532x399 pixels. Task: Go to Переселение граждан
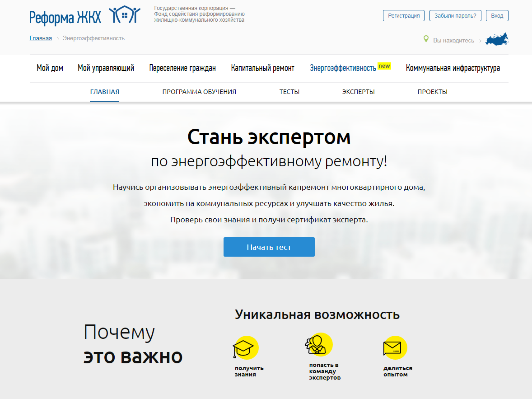pyautogui.click(x=182, y=68)
